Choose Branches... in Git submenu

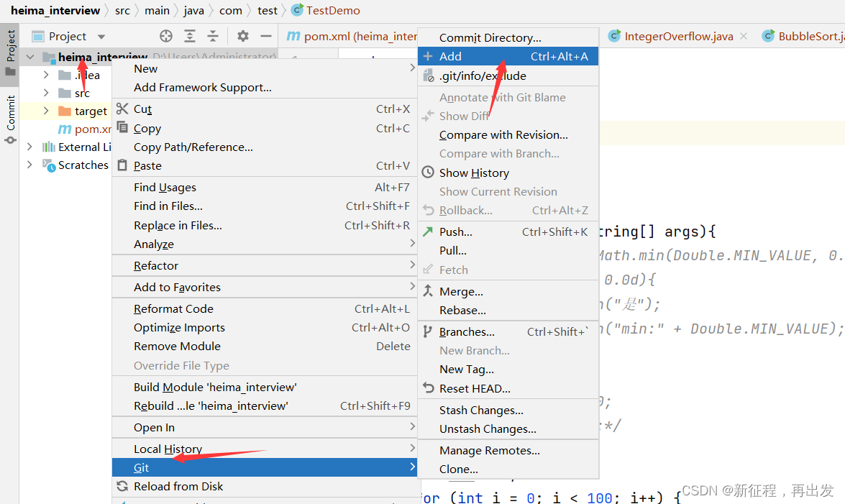[x=508, y=332]
